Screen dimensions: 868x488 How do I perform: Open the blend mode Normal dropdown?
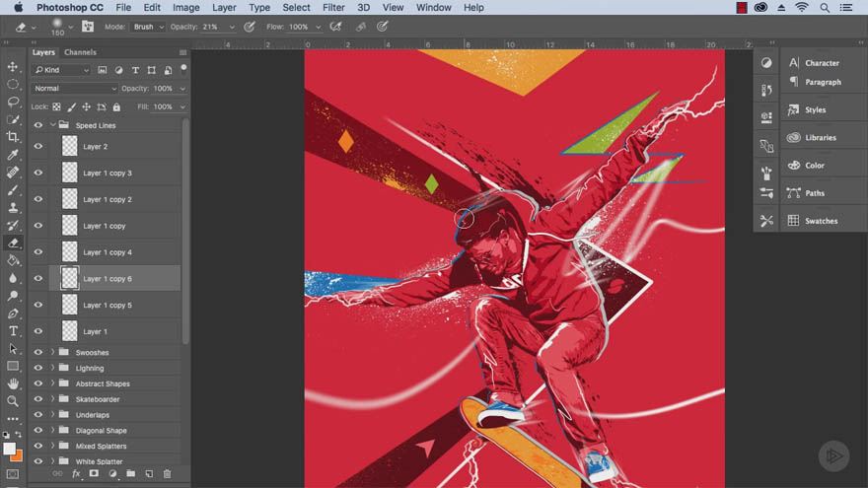tap(75, 89)
